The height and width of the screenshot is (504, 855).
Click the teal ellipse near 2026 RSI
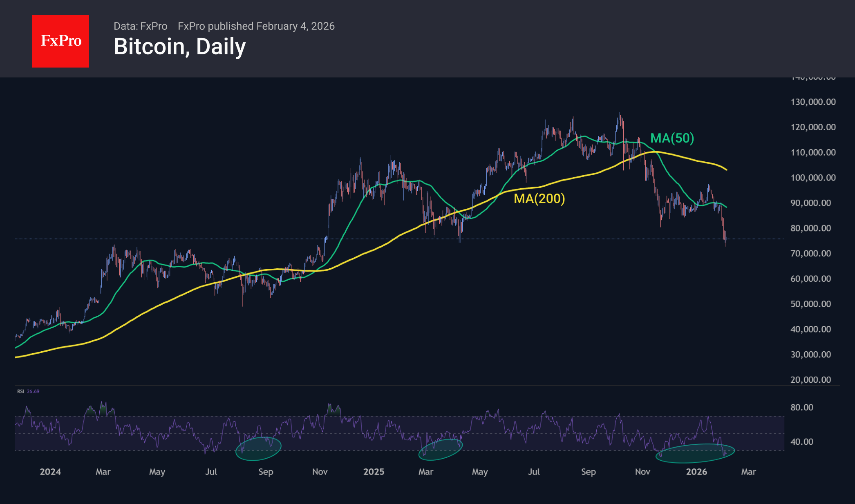pos(695,453)
